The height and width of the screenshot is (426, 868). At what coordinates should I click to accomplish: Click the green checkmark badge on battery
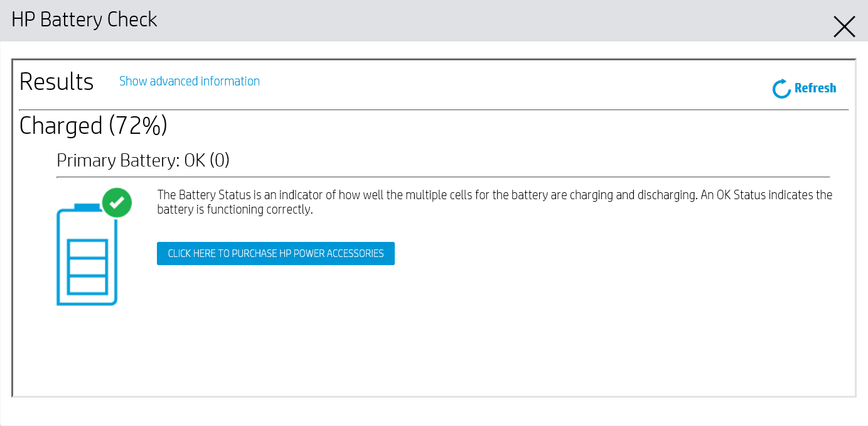(x=117, y=202)
